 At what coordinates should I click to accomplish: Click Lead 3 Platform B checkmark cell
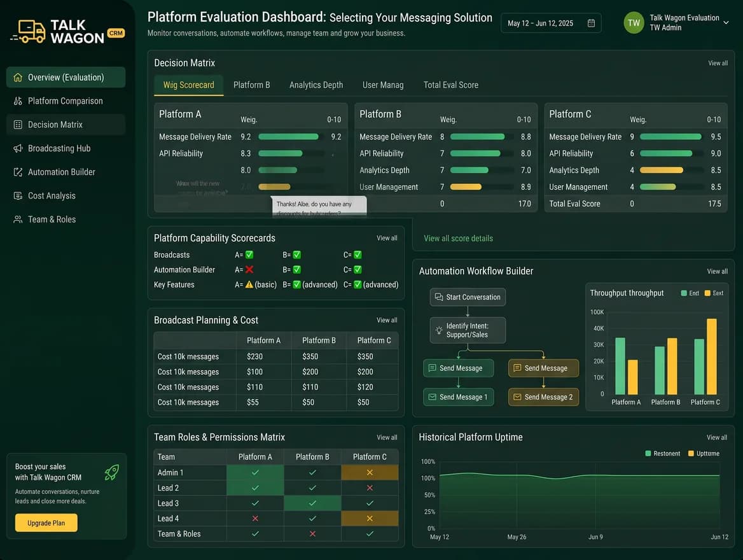pyautogui.click(x=312, y=503)
